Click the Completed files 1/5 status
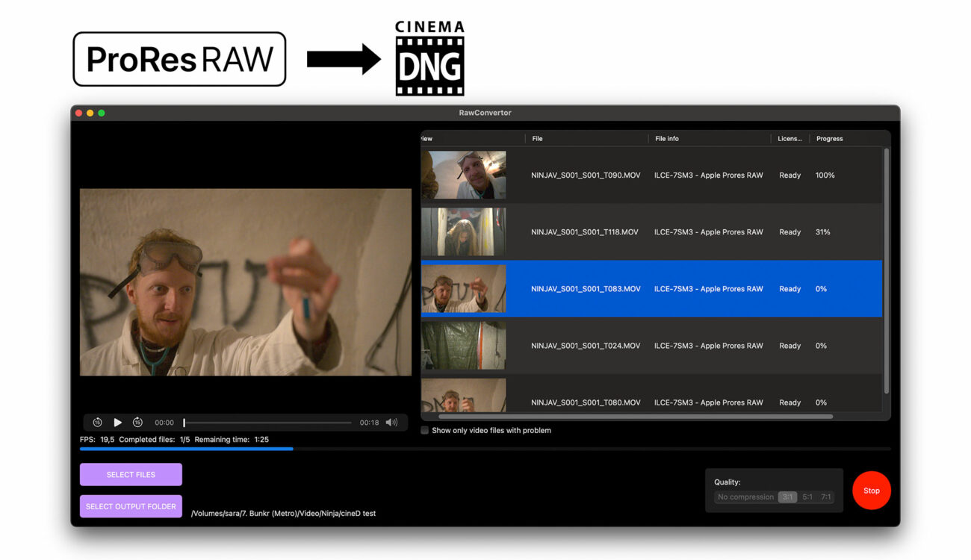 (x=155, y=440)
